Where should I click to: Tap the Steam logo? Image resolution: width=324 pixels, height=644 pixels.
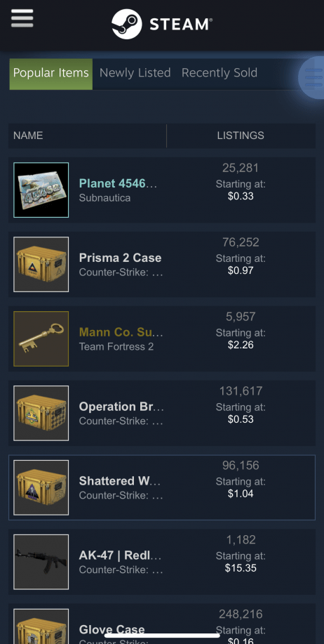[162, 25]
